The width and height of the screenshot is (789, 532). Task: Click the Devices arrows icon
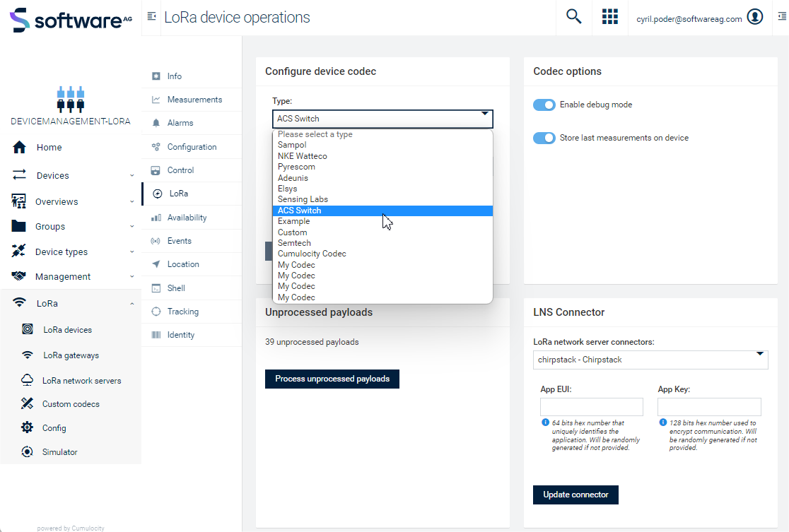pos(19,175)
